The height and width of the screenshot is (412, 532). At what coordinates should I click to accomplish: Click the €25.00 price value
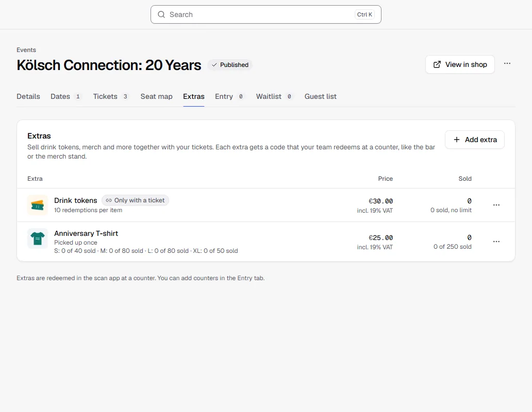pyautogui.click(x=380, y=238)
